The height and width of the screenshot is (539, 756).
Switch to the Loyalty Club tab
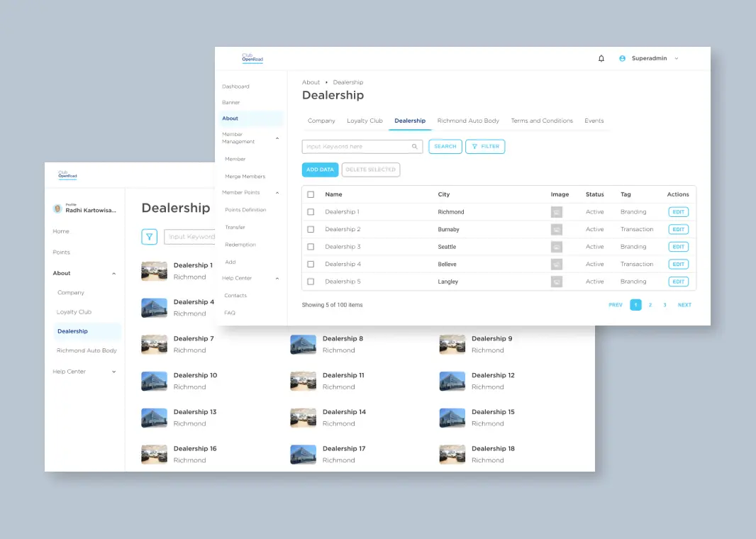pyautogui.click(x=365, y=121)
